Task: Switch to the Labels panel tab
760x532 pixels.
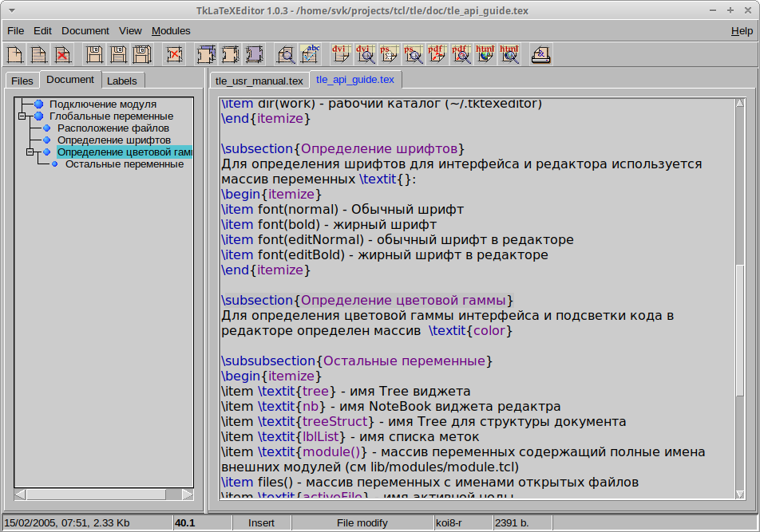Action: coord(121,81)
